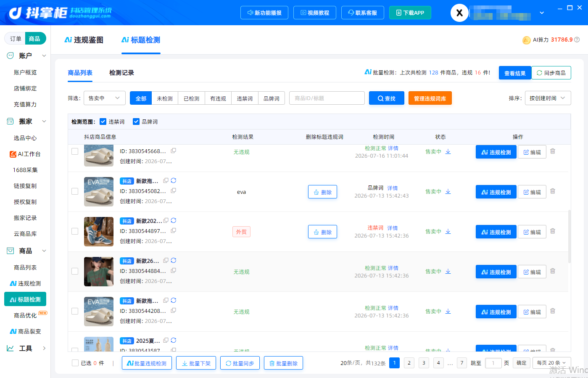
Task: Click the 批量违规检测 button
Action: point(147,363)
